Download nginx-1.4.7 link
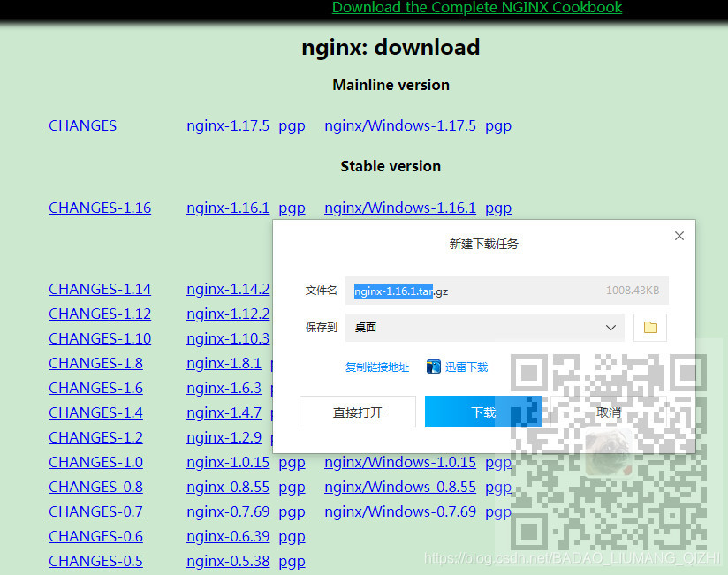 [224, 412]
